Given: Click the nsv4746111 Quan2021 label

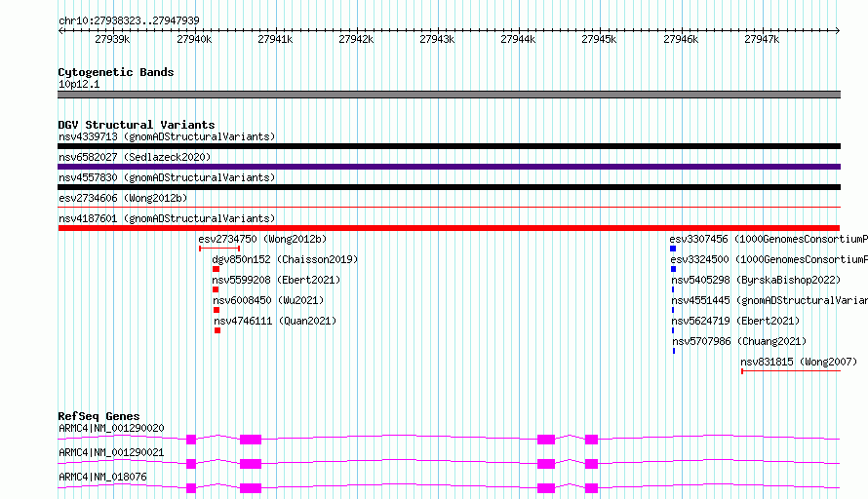Looking at the screenshot, I should click(x=275, y=321).
